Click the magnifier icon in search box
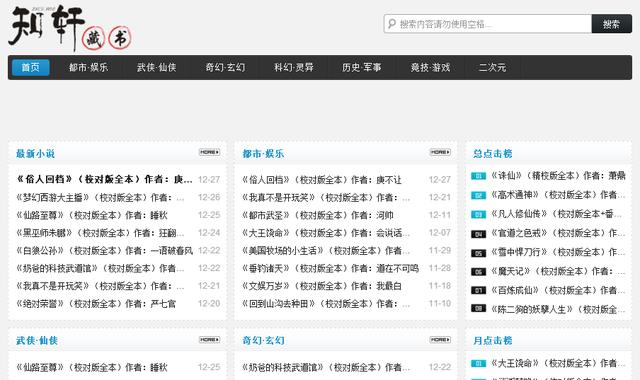The image size is (640, 380). [x=392, y=24]
